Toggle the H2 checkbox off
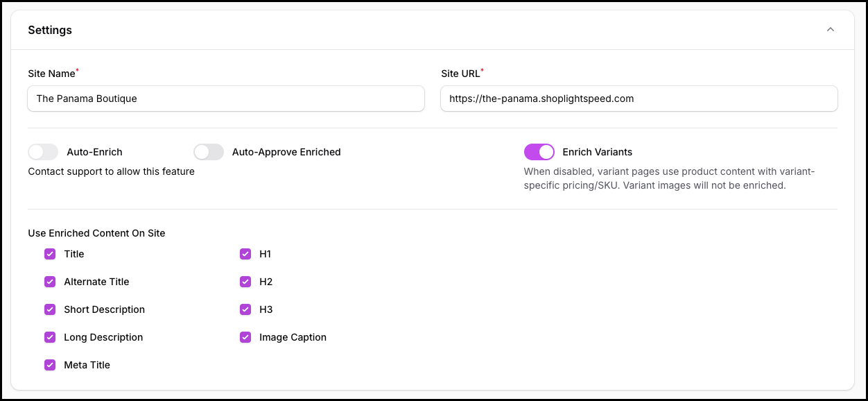Image resolution: width=868 pixels, height=401 pixels. (x=245, y=282)
